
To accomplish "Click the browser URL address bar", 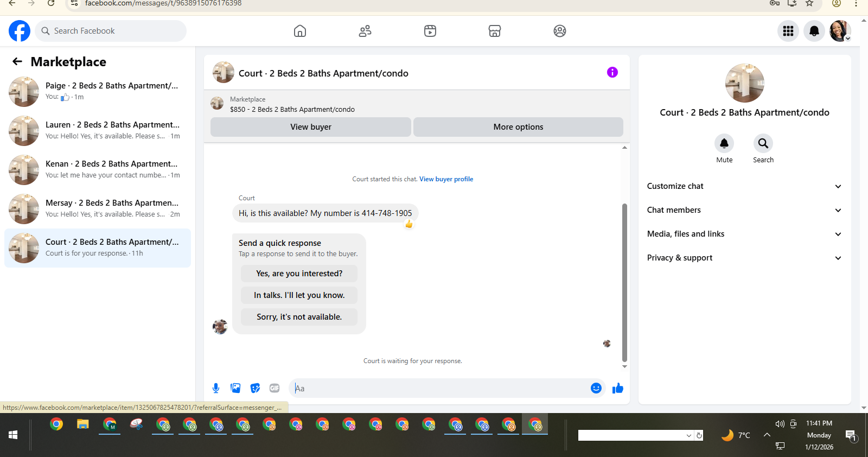I will [423, 3].
